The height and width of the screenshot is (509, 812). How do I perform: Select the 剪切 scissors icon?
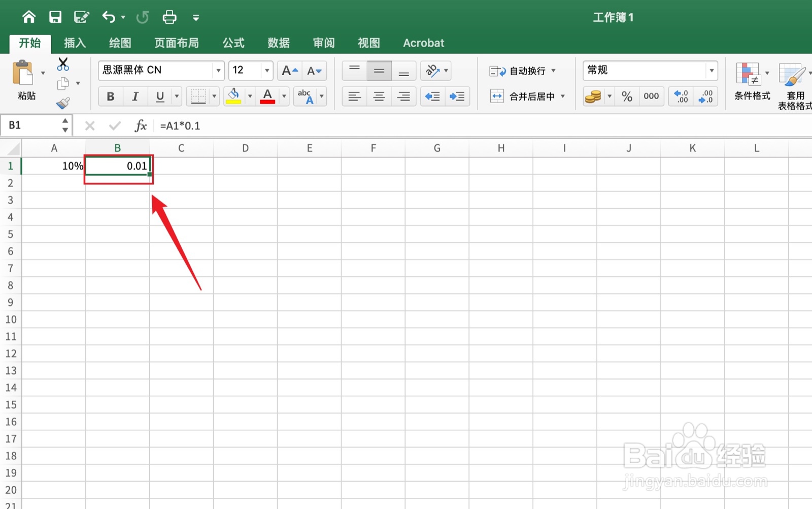[63, 63]
